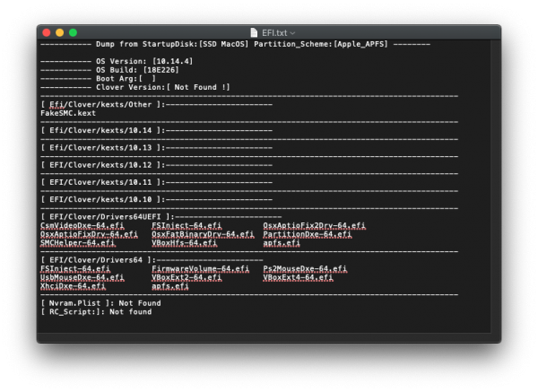
Task: Click UsbMouseDxe-64.efi entry
Action: [82, 277]
